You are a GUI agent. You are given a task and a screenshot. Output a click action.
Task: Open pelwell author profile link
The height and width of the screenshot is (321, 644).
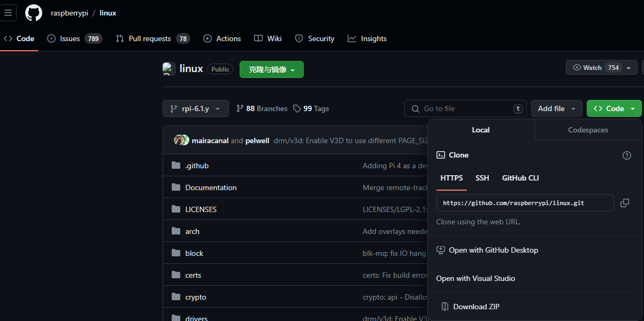coord(257,140)
